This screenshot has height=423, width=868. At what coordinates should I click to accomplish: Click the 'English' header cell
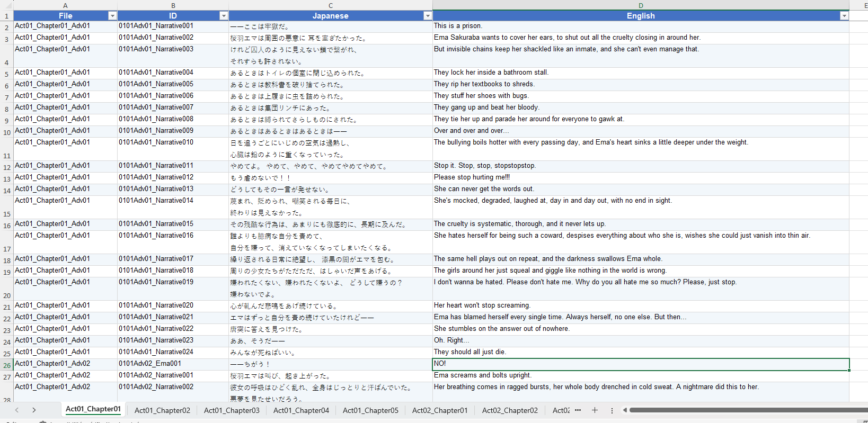click(641, 16)
